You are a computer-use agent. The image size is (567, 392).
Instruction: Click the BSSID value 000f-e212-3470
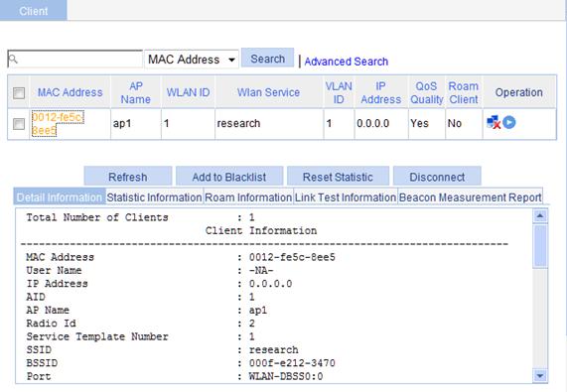coord(292,363)
